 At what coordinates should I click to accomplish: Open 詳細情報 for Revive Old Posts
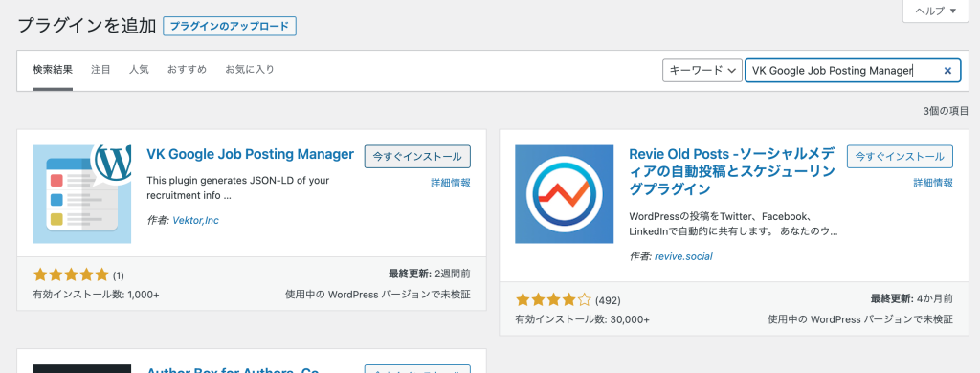coord(933,183)
